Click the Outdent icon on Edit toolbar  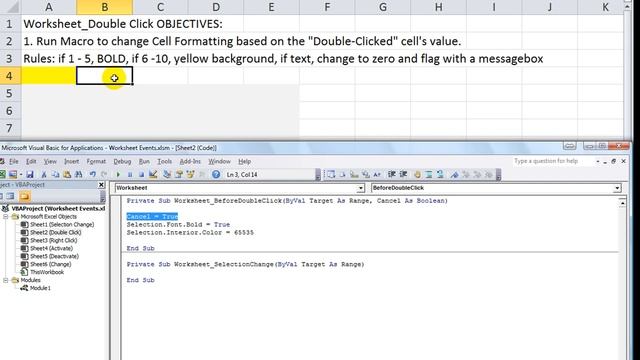pos(403,175)
